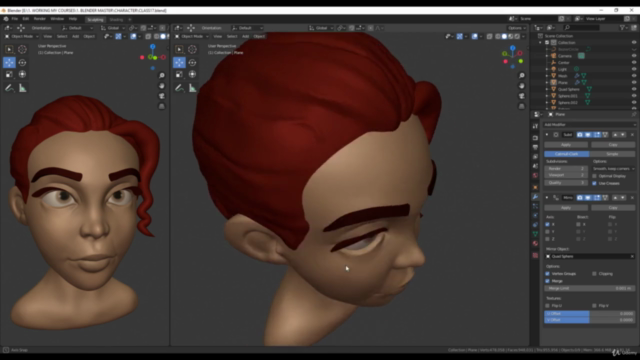
Task: Select the Cursor tool in left viewport
Action: 22,49
